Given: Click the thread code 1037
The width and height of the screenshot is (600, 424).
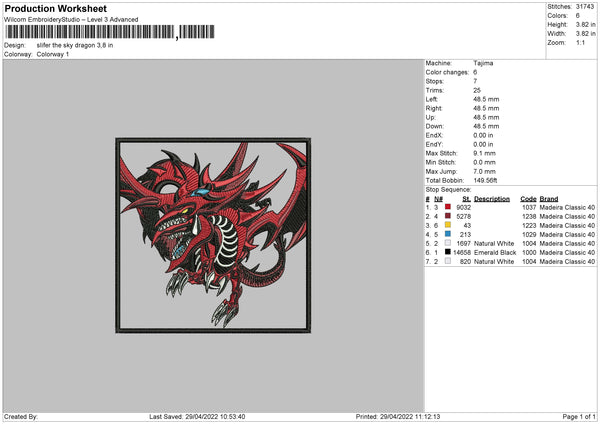Looking at the screenshot, I should coord(529,207).
